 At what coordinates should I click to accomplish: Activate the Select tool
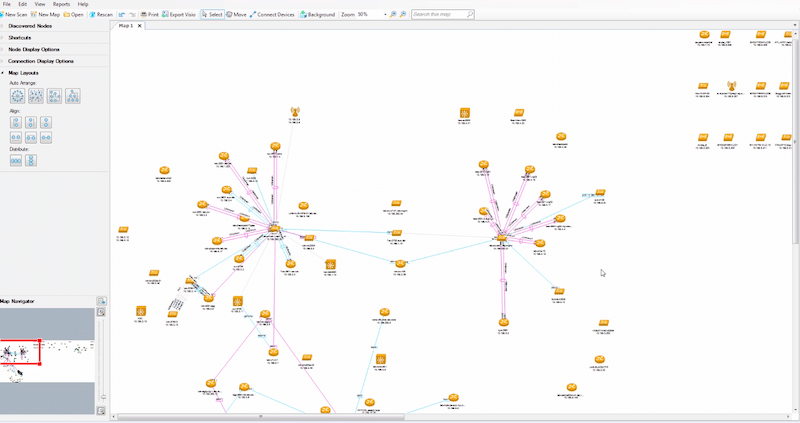[212, 14]
